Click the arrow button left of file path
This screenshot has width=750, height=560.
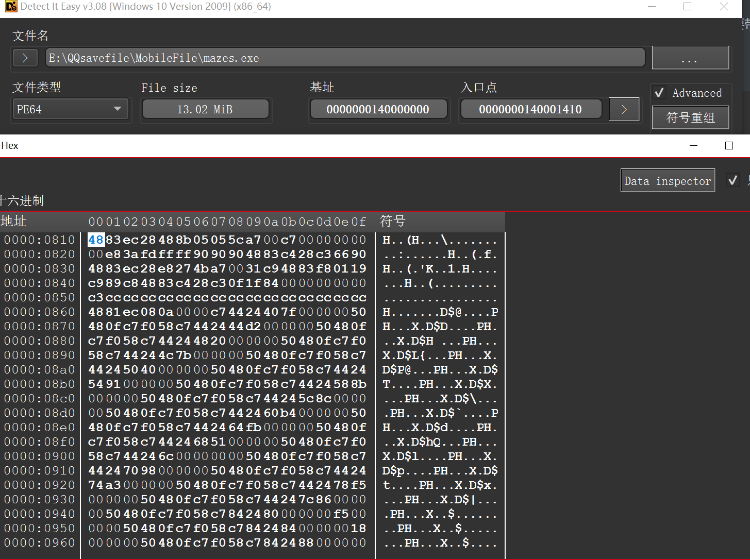point(25,58)
